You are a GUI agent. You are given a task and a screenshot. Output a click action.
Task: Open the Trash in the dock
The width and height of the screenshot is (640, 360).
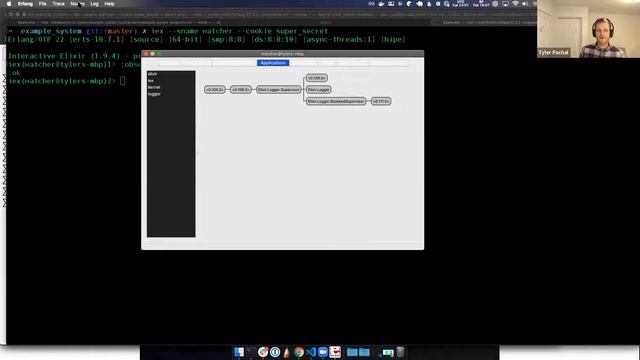pos(400,352)
